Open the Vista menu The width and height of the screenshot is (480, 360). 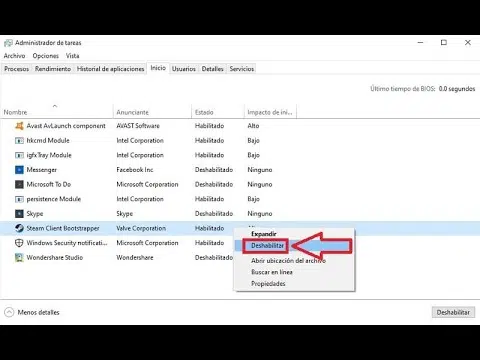72,56
